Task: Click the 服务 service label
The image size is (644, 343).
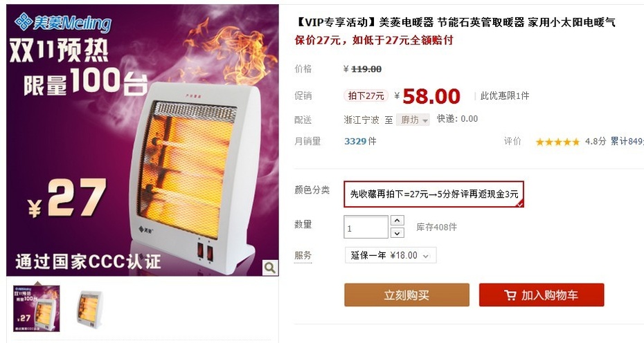Action: tap(303, 255)
